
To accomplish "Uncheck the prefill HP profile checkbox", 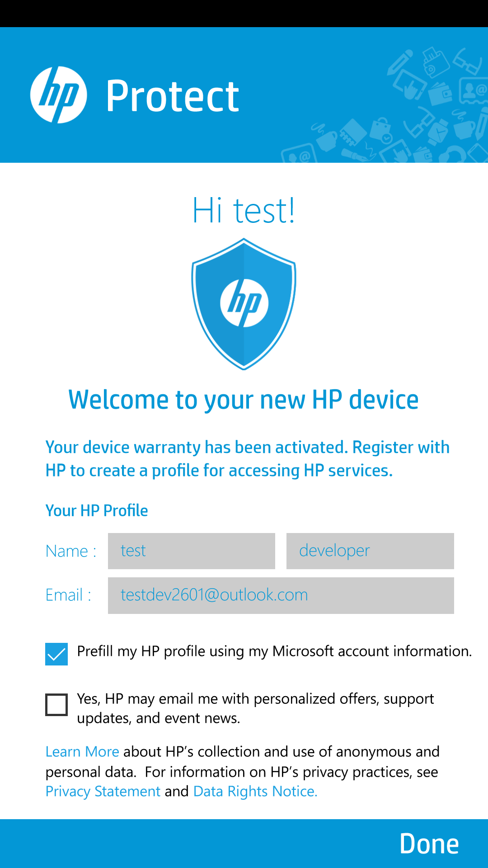I will [x=56, y=654].
